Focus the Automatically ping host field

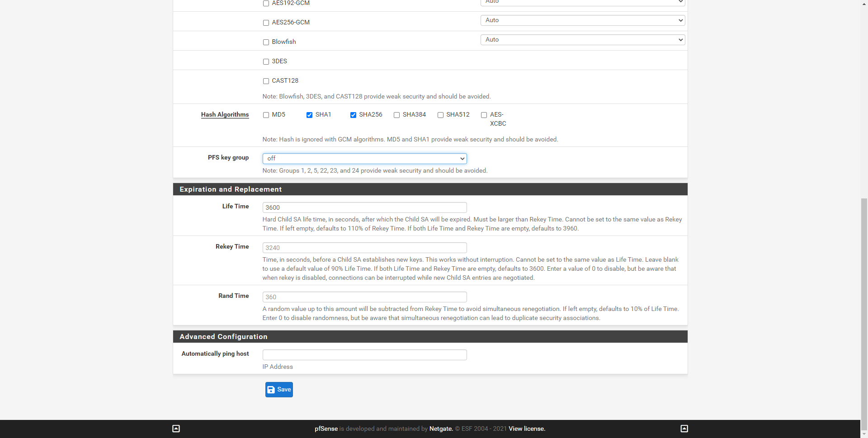[x=364, y=355]
